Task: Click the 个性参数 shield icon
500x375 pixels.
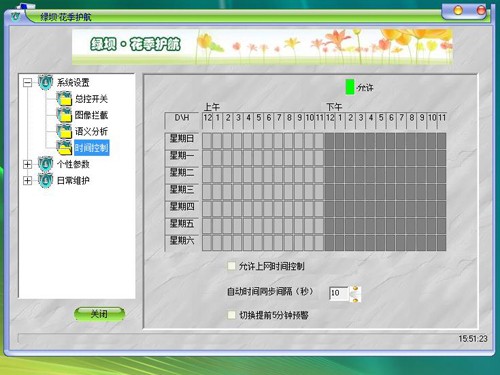Action: pyautogui.click(x=46, y=164)
